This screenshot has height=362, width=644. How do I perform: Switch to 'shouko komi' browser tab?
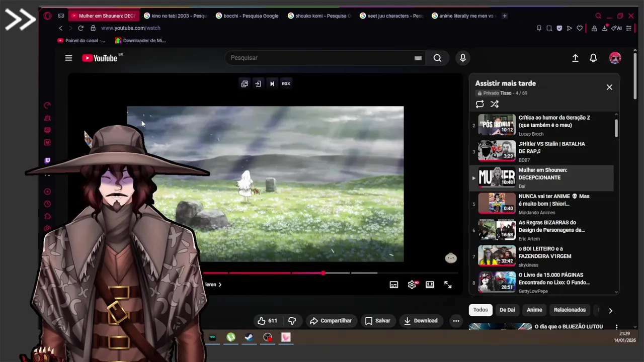[x=319, y=16]
